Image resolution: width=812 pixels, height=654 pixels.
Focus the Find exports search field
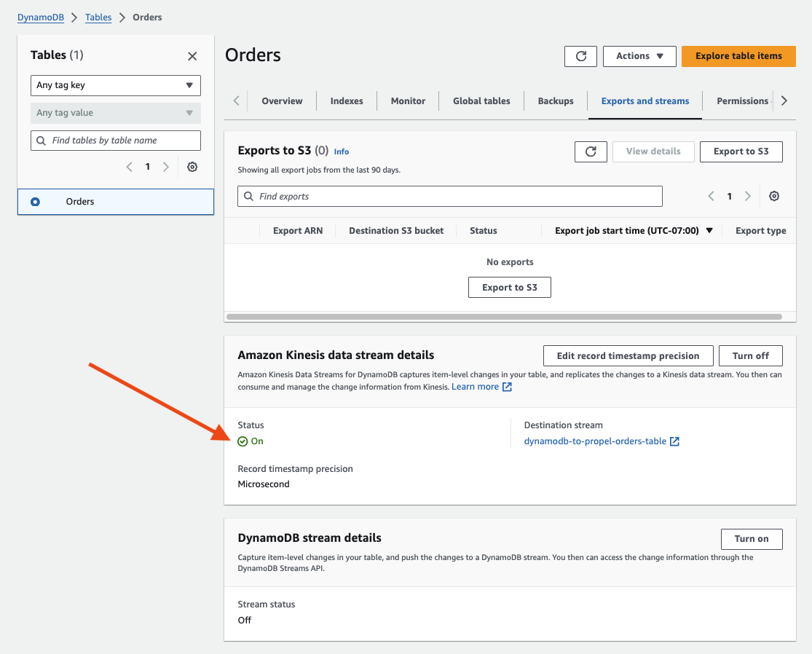point(450,196)
